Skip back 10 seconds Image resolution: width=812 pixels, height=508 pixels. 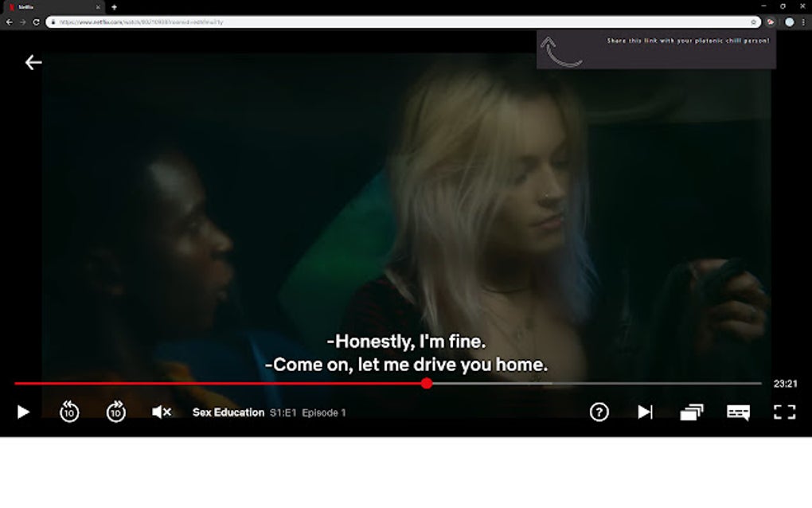[68, 412]
